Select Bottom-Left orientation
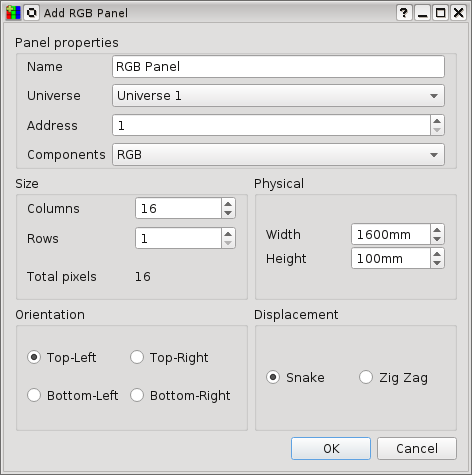The width and height of the screenshot is (472, 475). tap(73, 395)
